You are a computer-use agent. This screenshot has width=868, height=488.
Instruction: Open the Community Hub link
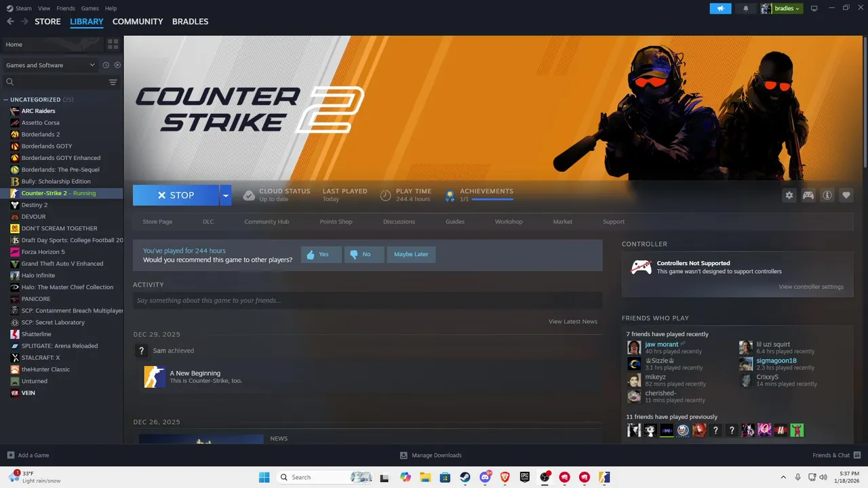pos(267,222)
